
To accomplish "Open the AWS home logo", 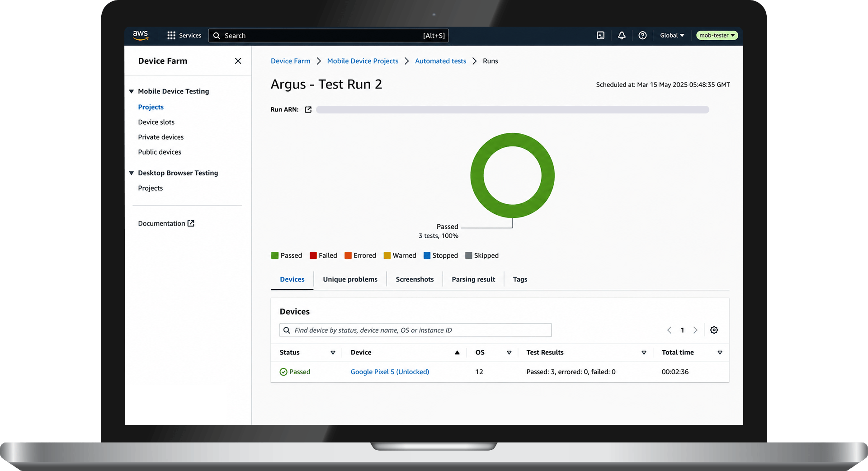I will click(x=141, y=35).
